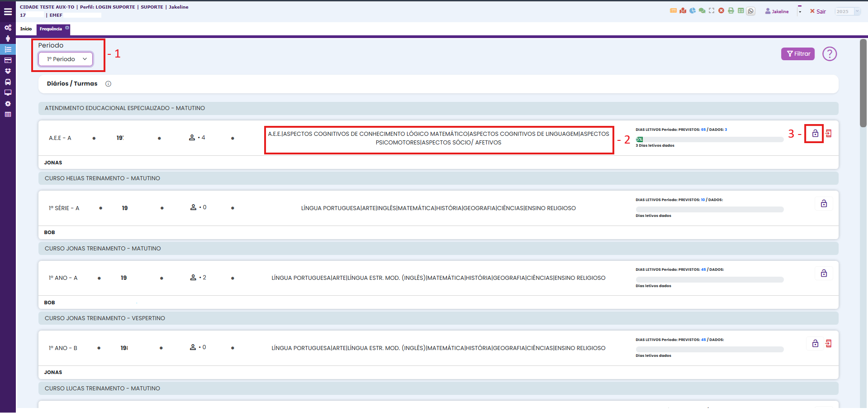Close the Frequência tab
This screenshot has height=413, width=868.
coord(67,28)
